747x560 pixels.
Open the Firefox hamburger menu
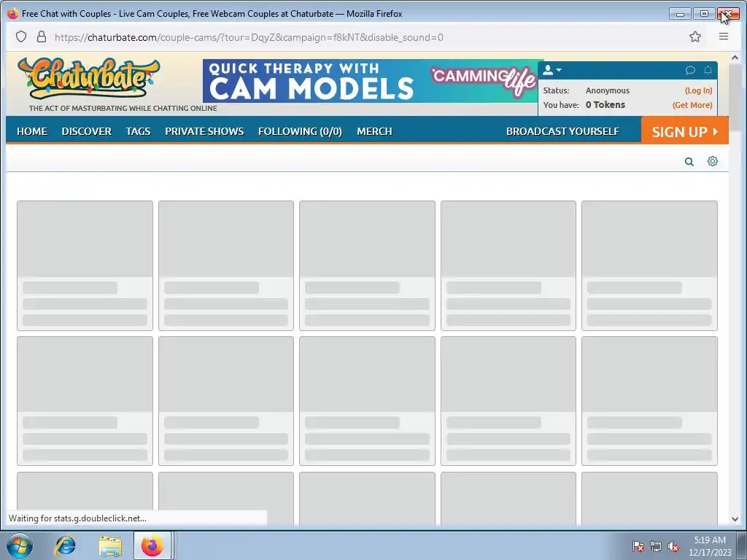click(723, 36)
